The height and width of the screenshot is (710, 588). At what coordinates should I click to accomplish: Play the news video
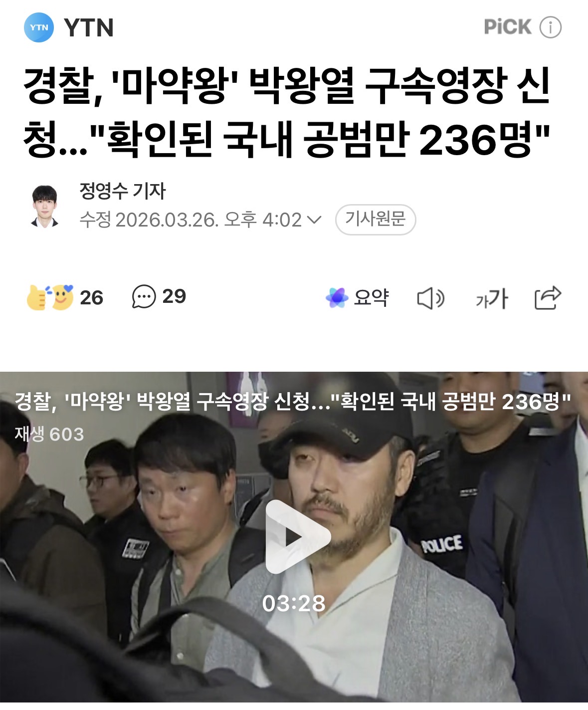coord(298,537)
